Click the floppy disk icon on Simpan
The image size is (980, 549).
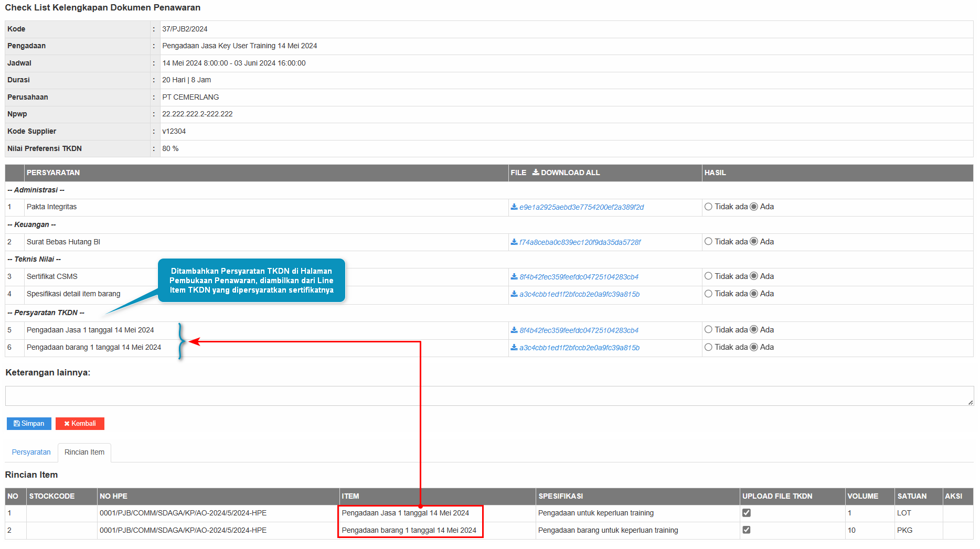coord(17,424)
